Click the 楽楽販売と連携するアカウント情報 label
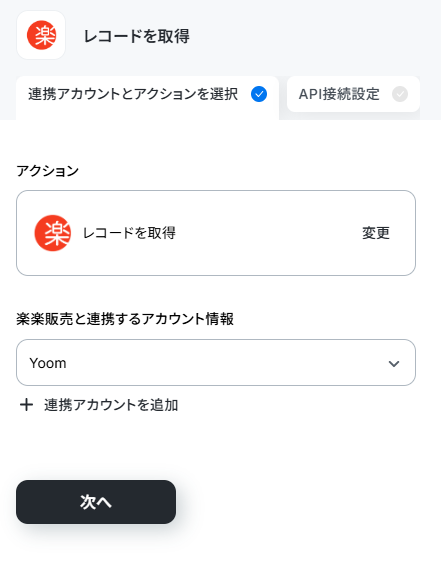Viewport: 441px width, 568px height. 125,319
